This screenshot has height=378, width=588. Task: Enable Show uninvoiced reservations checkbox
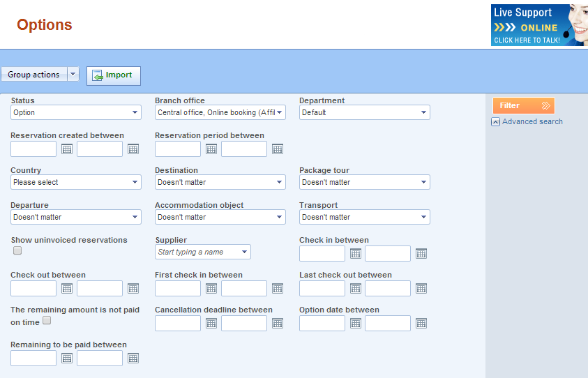point(17,250)
